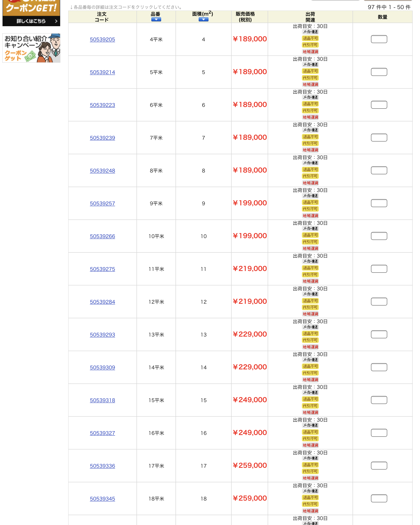
Task: Click the 品番 sort arrow icon
Action: (x=156, y=20)
